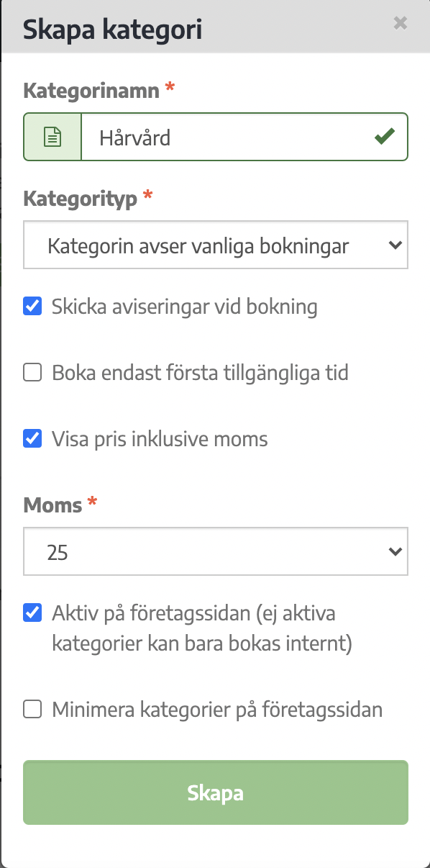Open the Kategorityp select box
The width and height of the screenshot is (430, 868).
coord(216,245)
